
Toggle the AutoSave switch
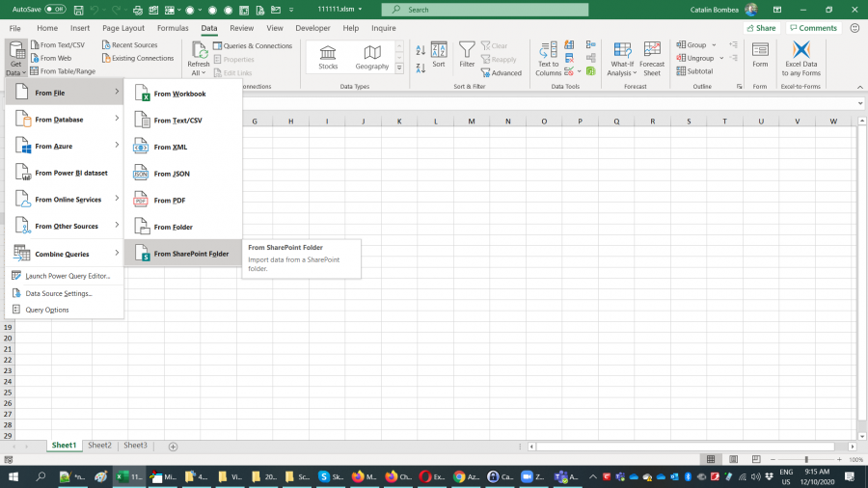tap(55, 10)
